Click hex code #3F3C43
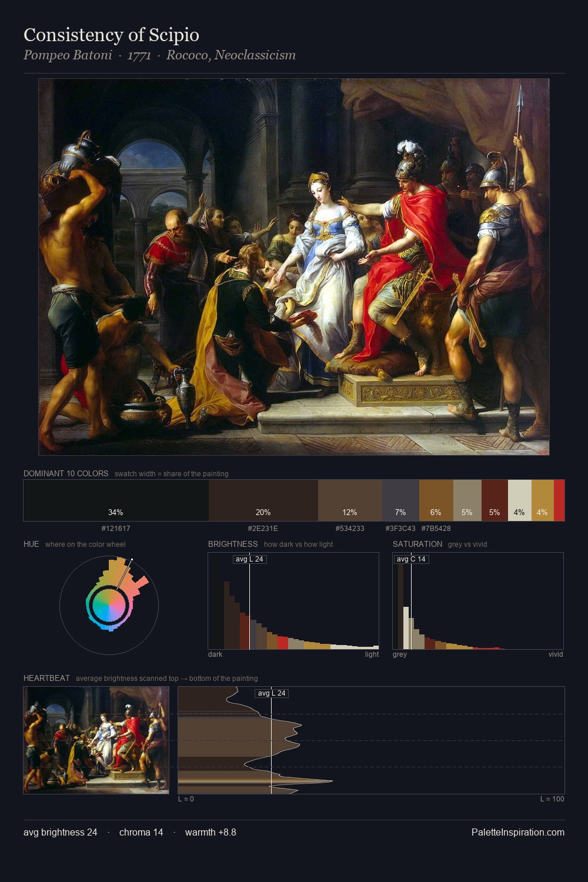 click(400, 529)
